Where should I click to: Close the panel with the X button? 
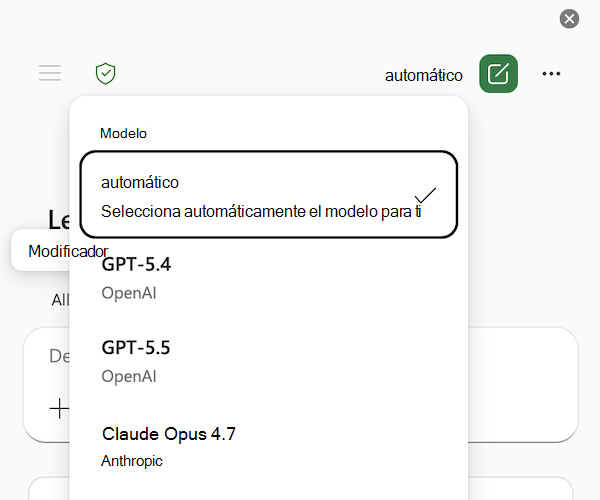(569, 19)
